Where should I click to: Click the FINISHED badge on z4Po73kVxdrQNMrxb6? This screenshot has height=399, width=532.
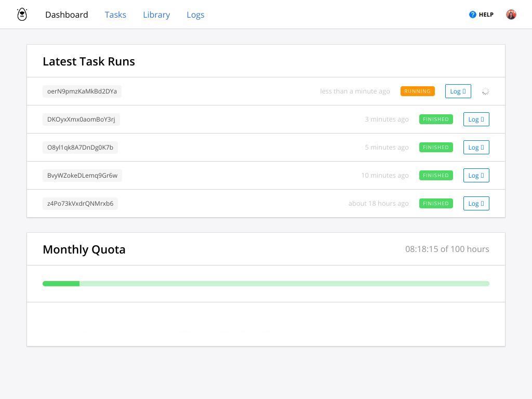click(x=435, y=203)
